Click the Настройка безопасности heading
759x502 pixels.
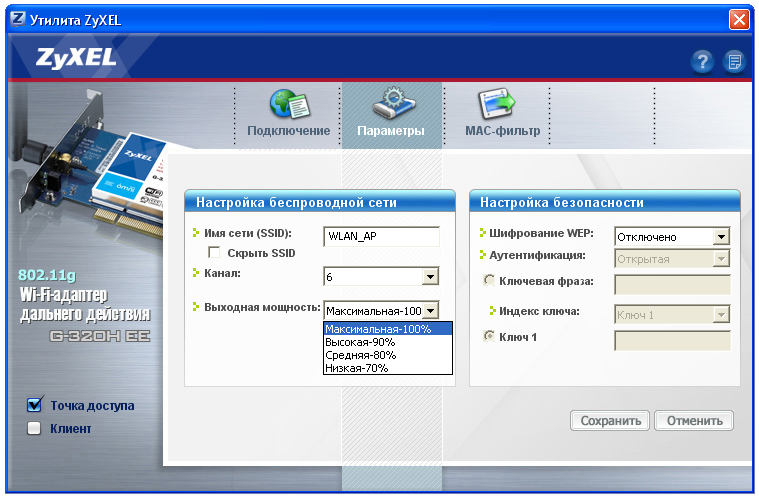[x=562, y=202]
